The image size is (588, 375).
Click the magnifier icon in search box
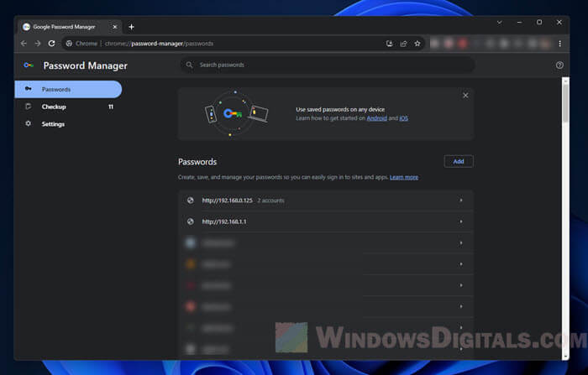(x=189, y=65)
